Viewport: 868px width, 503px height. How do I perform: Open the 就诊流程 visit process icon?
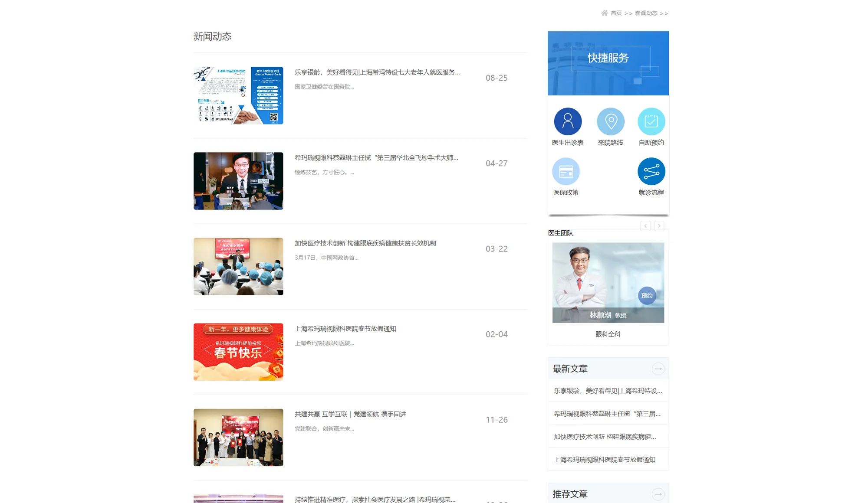pyautogui.click(x=651, y=172)
